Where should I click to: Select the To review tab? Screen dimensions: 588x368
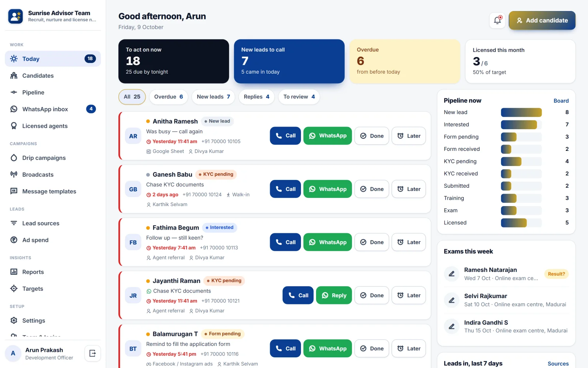[299, 97]
